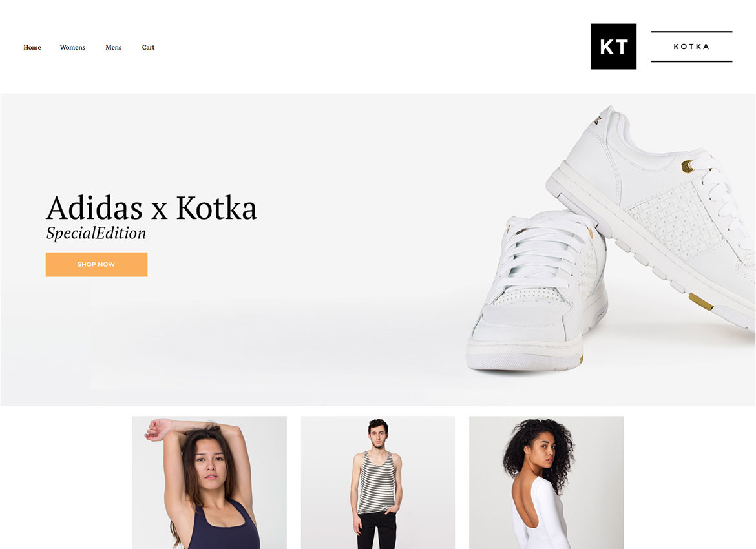Click the orange Shop Now button

click(96, 264)
